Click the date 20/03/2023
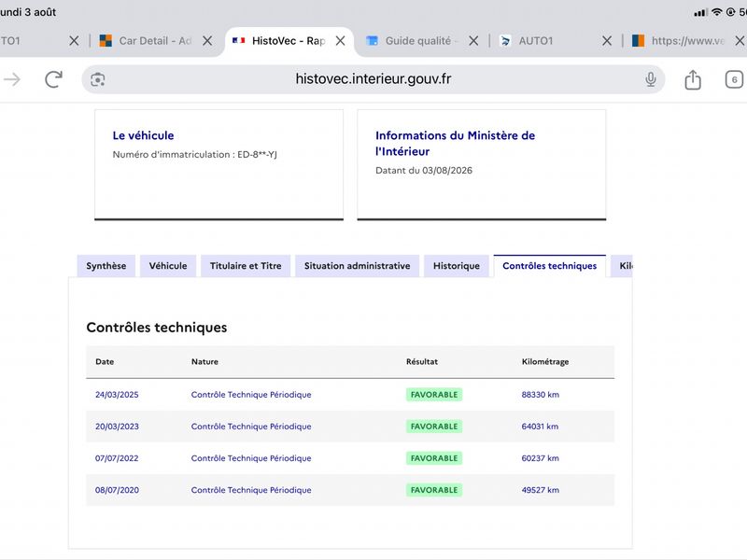The height and width of the screenshot is (560, 747). pos(117,427)
